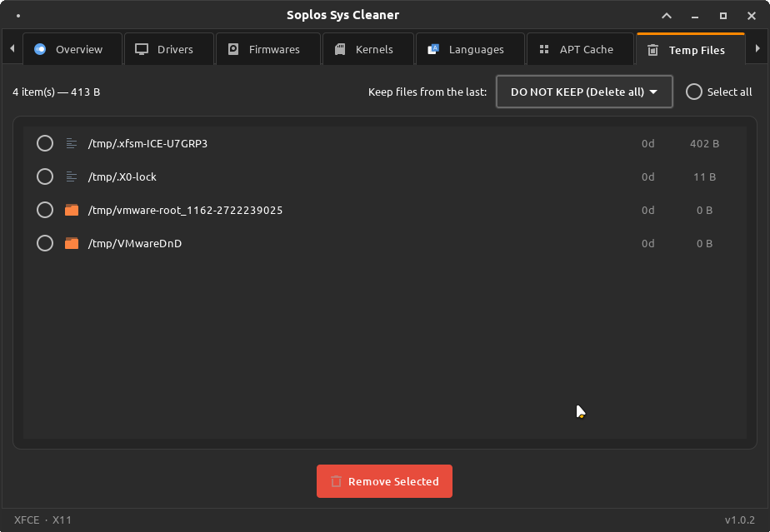Roll up window with the caret button
770x532 pixels.
(x=667, y=16)
